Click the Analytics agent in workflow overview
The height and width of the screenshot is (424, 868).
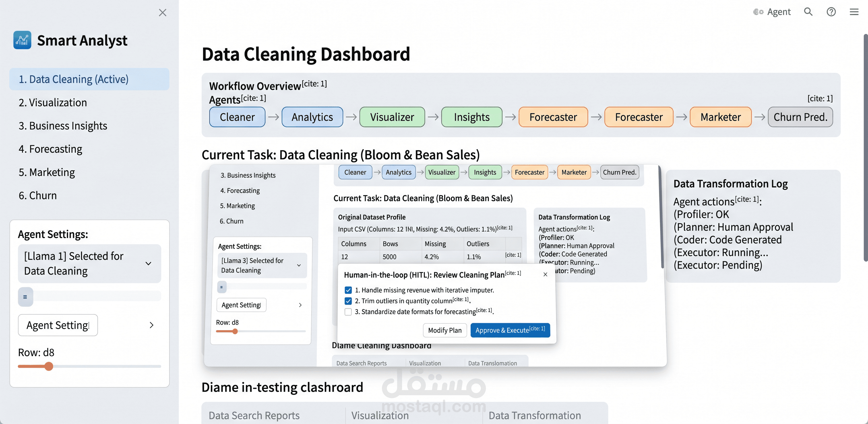click(312, 117)
